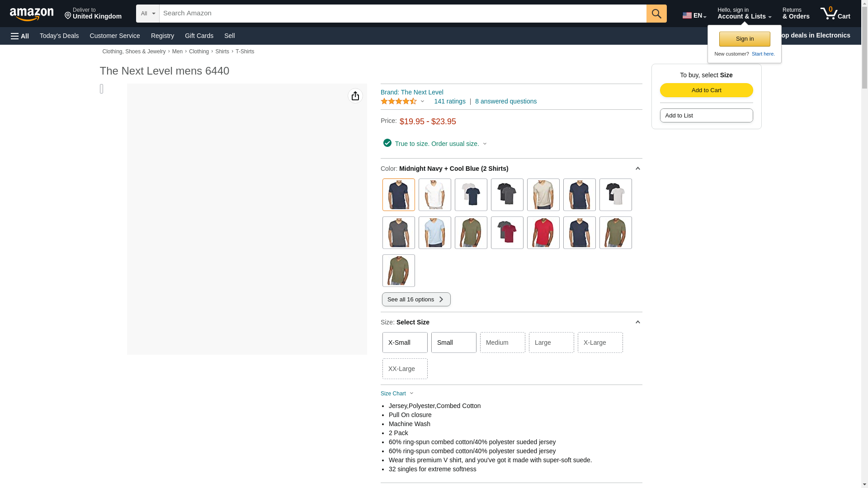Select X-Small size option

[405, 343]
